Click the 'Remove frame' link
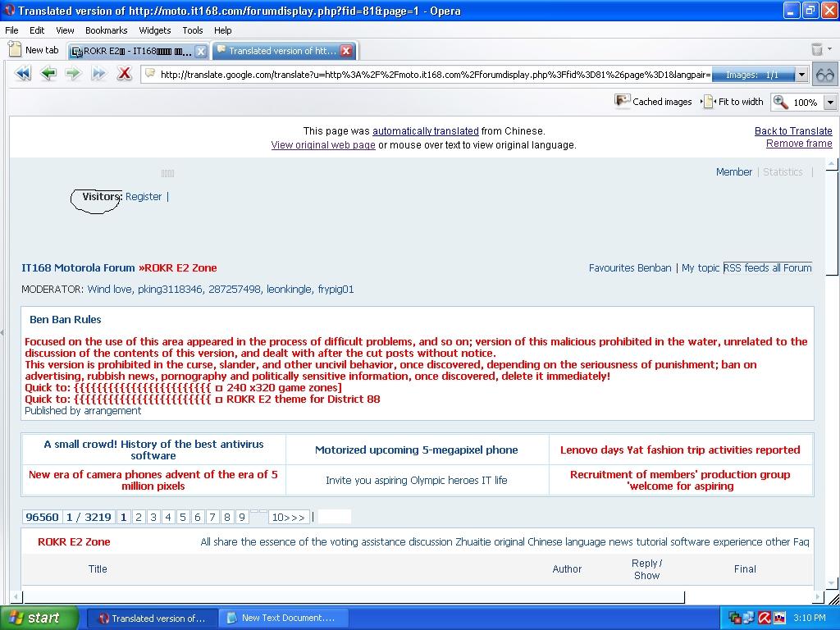This screenshot has width=840, height=630. point(799,143)
